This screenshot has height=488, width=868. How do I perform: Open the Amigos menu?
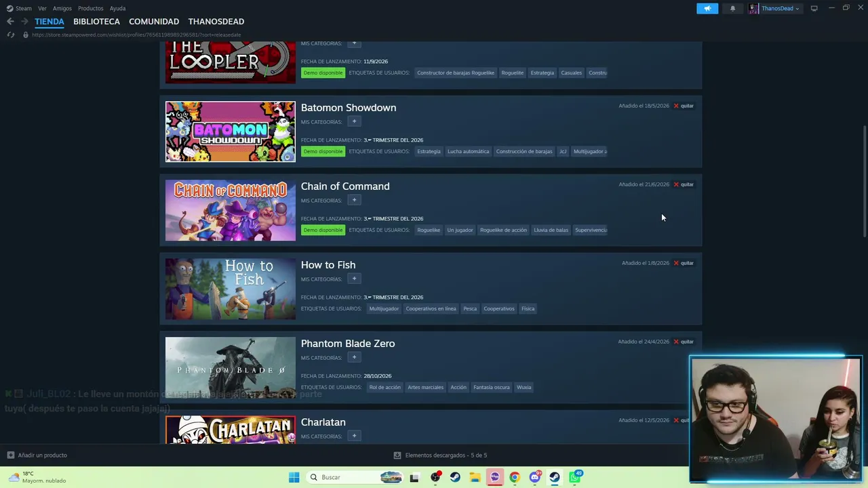click(62, 8)
